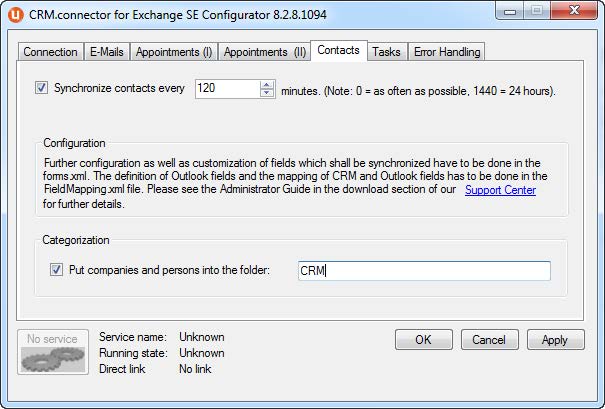Open the E-Mails tab
The image size is (605, 409).
(108, 52)
